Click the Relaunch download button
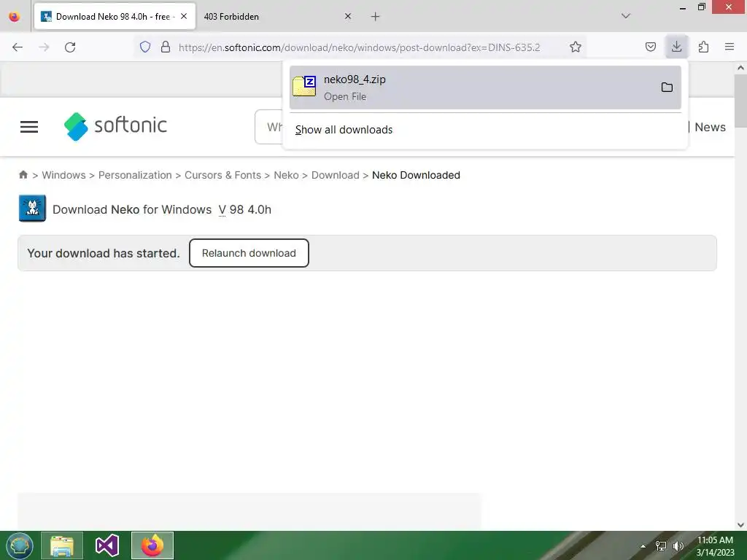747x560 pixels. click(249, 253)
